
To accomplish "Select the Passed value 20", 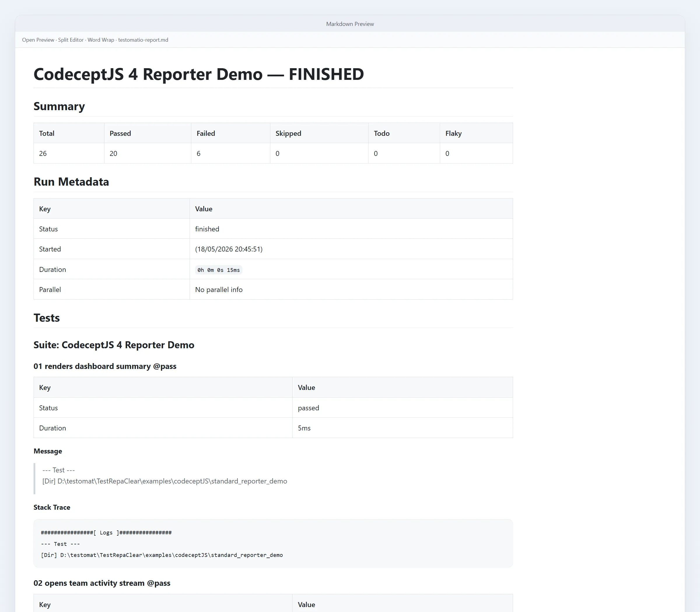I will 113,153.
